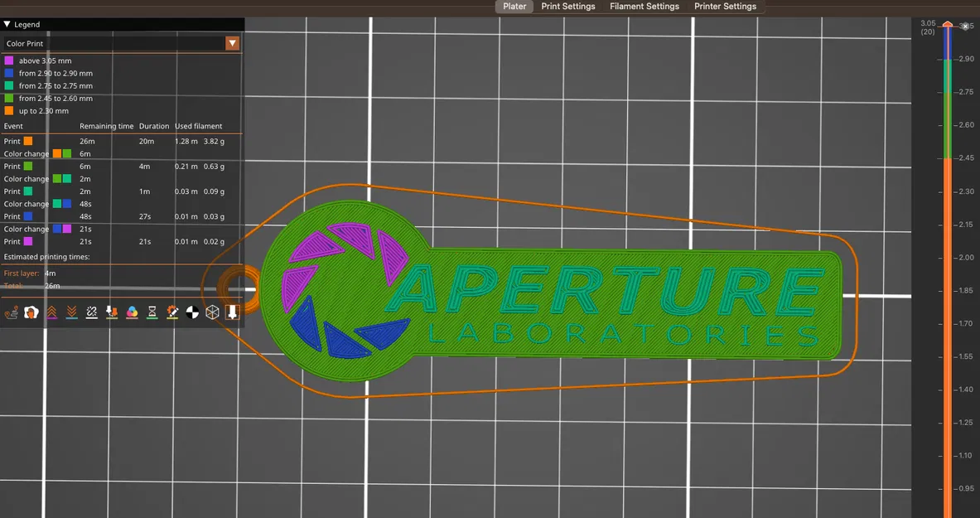980x518 pixels.
Task: Click green swatch in Color change 6m row
Action: [67, 154]
